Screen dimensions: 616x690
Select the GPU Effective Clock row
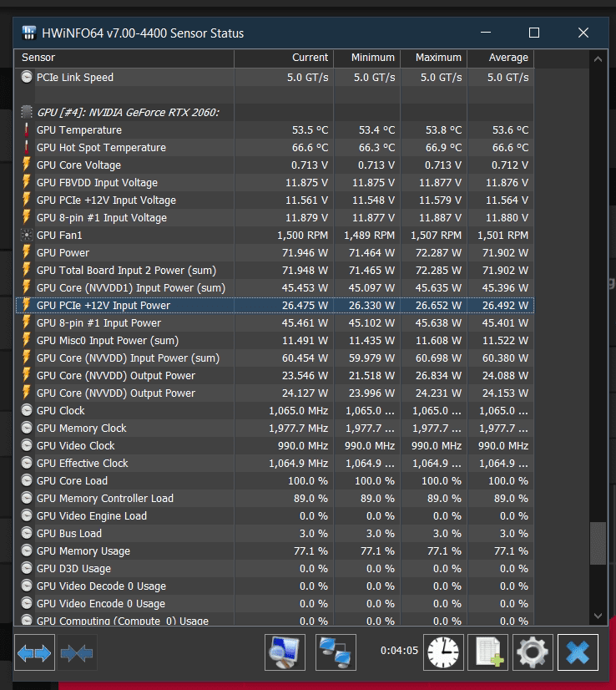click(x=275, y=464)
